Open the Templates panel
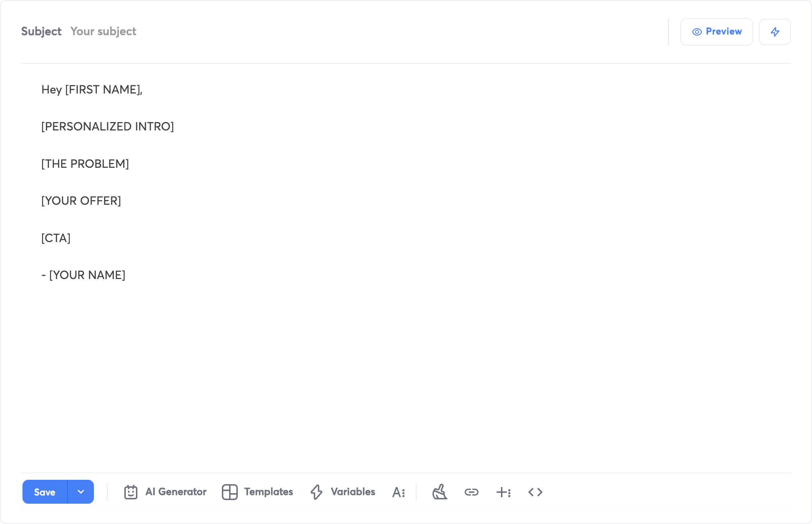Viewport: 812px width, 524px height. click(x=258, y=492)
